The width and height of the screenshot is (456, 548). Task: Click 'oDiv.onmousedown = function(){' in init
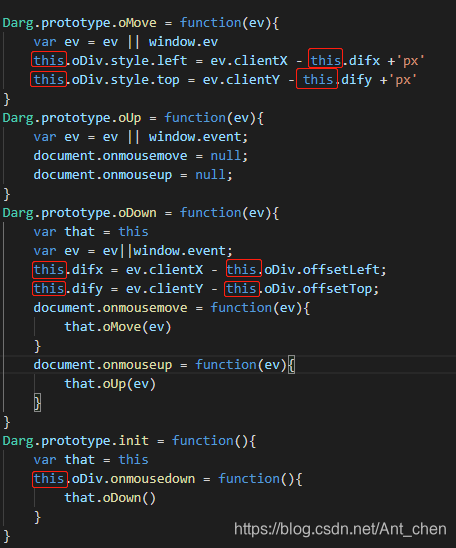pos(187,479)
